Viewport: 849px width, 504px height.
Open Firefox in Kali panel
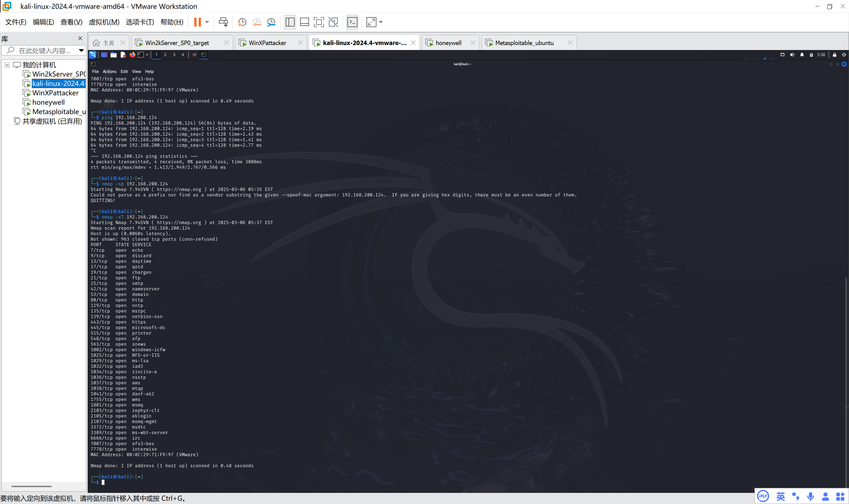[x=132, y=55]
